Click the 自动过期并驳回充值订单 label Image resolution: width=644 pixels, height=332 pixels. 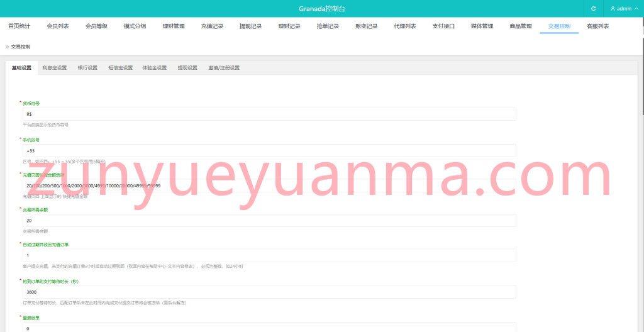45,245
